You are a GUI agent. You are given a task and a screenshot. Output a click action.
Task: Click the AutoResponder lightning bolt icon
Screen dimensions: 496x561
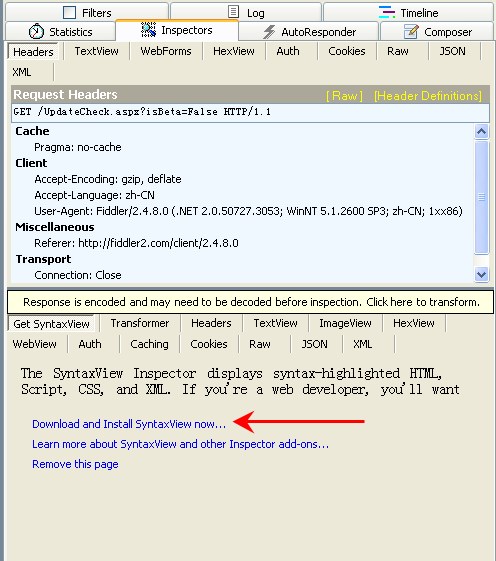(269, 31)
